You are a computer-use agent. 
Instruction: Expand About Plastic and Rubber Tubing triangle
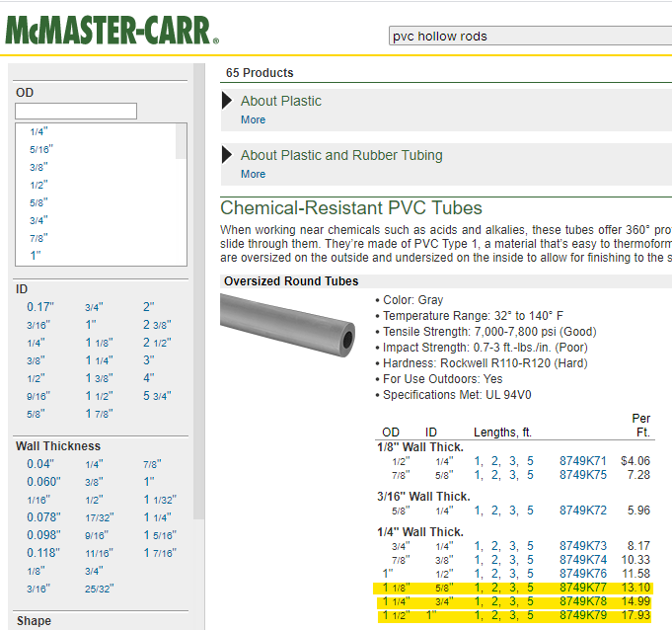point(227,155)
